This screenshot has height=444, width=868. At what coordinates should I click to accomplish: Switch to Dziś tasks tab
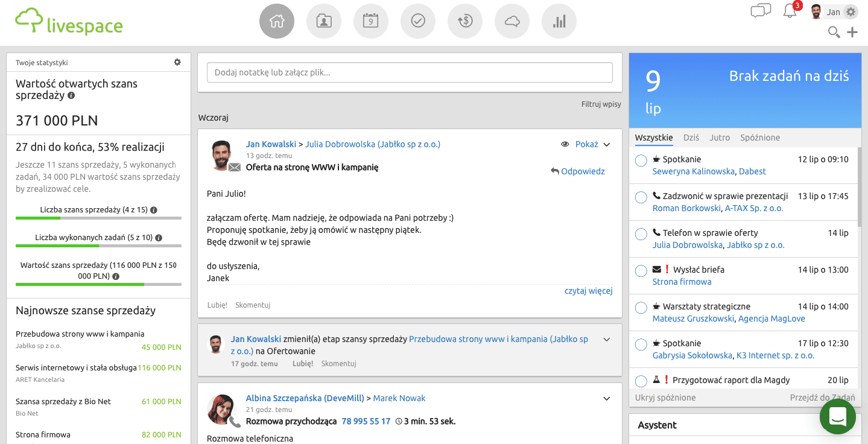pyautogui.click(x=691, y=138)
